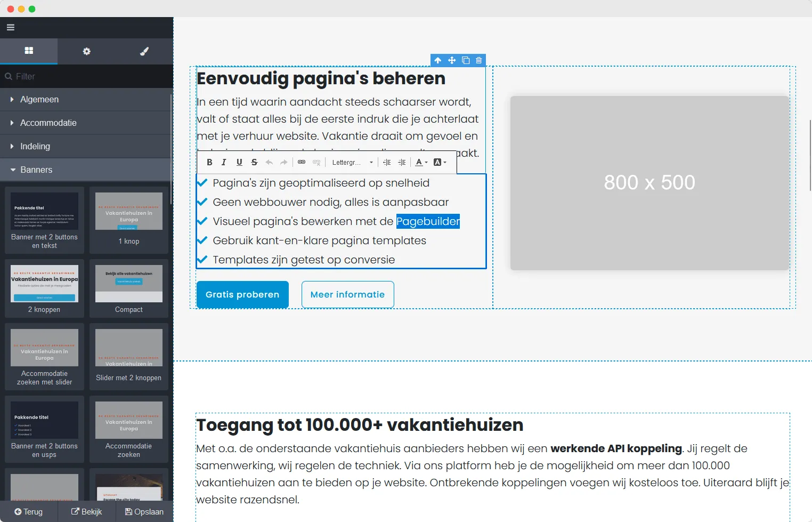This screenshot has width=812, height=522.
Task: Click the Bekijk preview button
Action: point(86,512)
